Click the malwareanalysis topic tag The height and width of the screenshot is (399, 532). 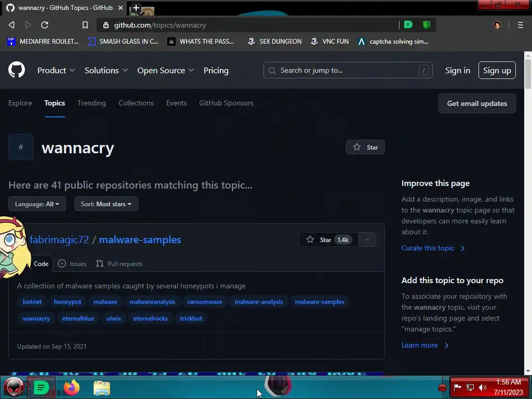152,302
